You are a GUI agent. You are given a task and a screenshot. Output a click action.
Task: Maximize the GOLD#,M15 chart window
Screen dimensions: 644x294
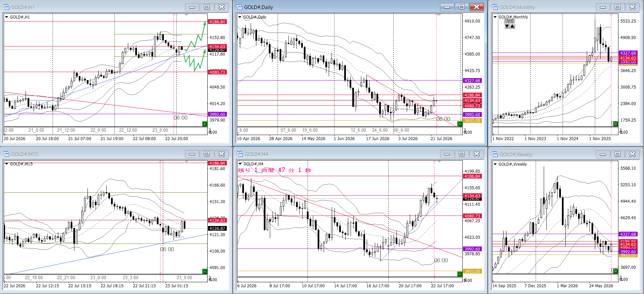(207, 154)
